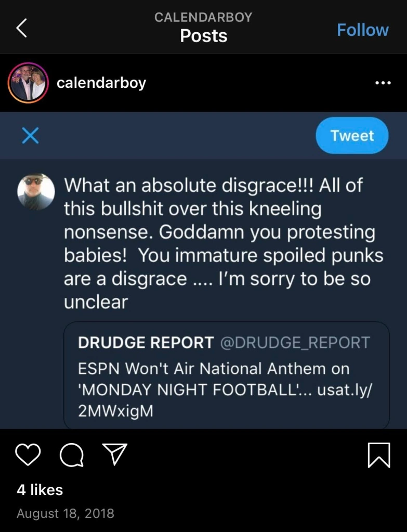Image resolution: width=407 pixels, height=532 pixels.
Task: Tap the tweet text beginning "What an absolute disgrace"
Action: pos(218,243)
